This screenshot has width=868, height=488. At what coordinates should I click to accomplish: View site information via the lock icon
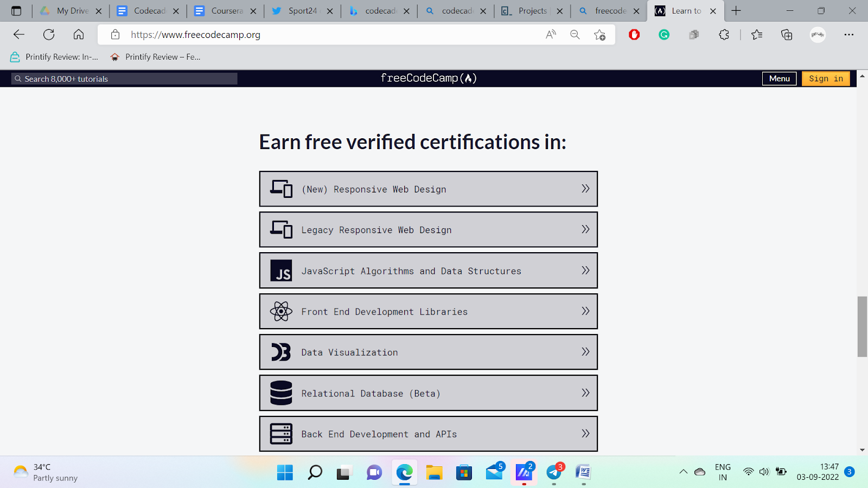click(115, 35)
